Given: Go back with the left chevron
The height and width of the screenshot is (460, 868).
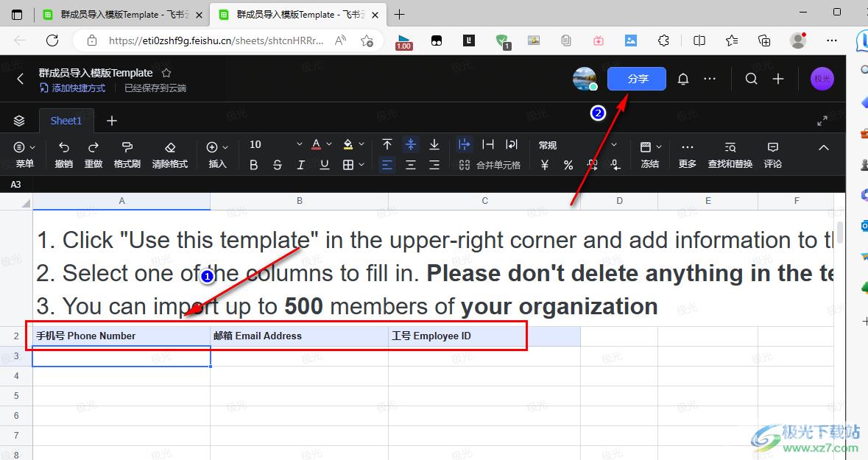Looking at the screenshot, I should tap(20, 79).
